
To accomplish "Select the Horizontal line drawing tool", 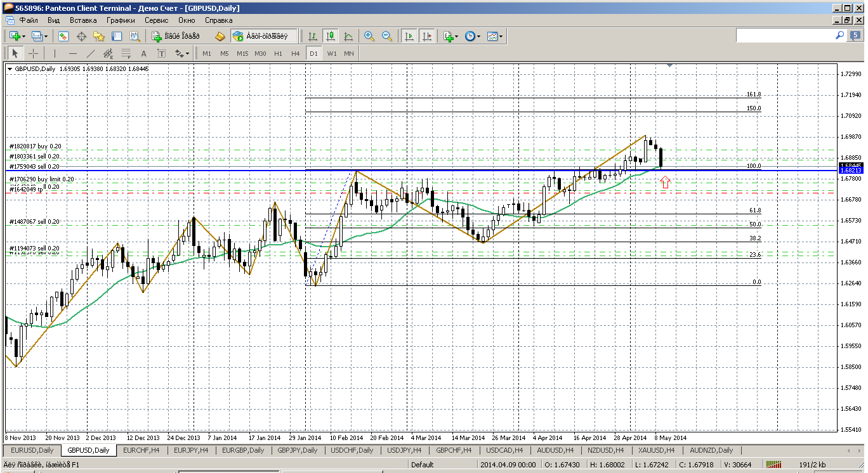I will [72, 54].
